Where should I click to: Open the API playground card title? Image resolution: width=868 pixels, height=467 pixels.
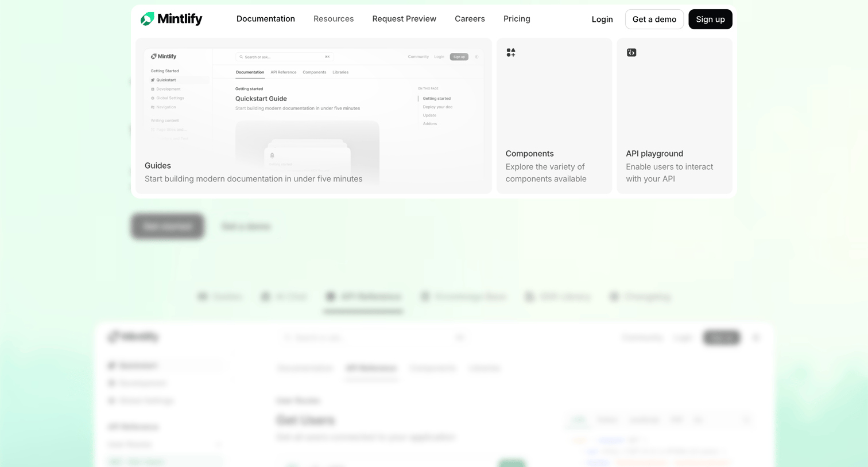[654, 154]
